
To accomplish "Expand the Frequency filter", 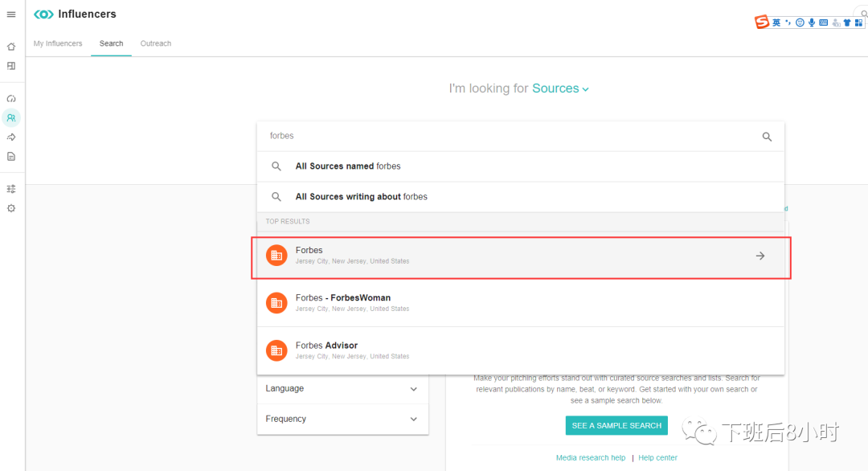I will tap(342, 420).
